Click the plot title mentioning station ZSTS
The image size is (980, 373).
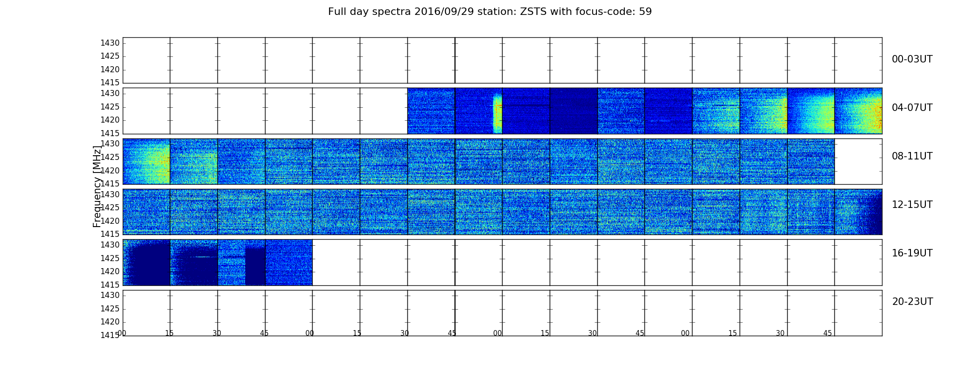coord(490,12)
